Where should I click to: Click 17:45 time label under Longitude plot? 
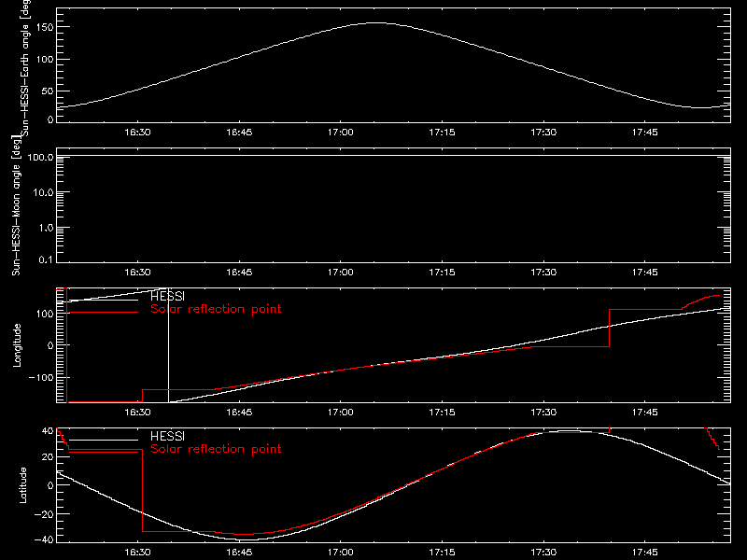(645, 413)
